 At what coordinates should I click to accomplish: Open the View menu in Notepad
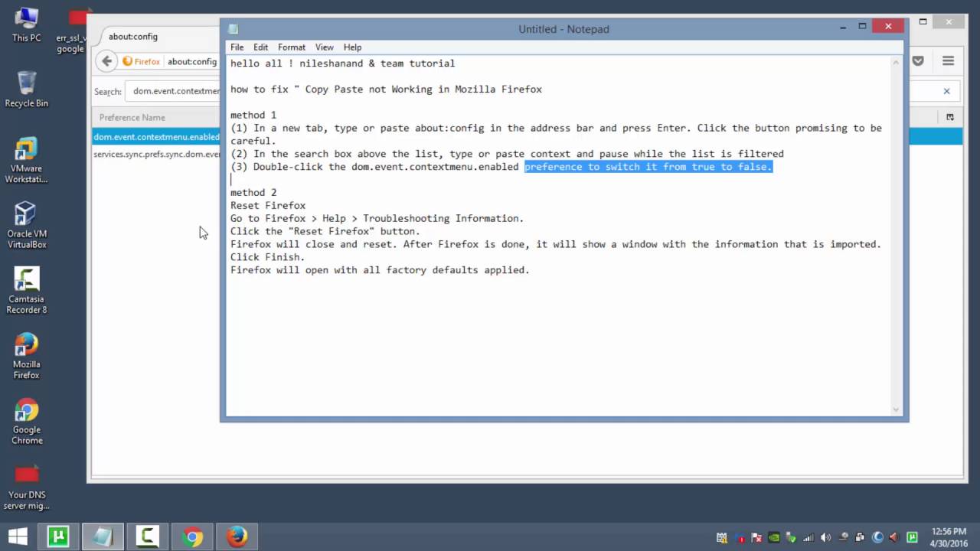pos(324,47)
